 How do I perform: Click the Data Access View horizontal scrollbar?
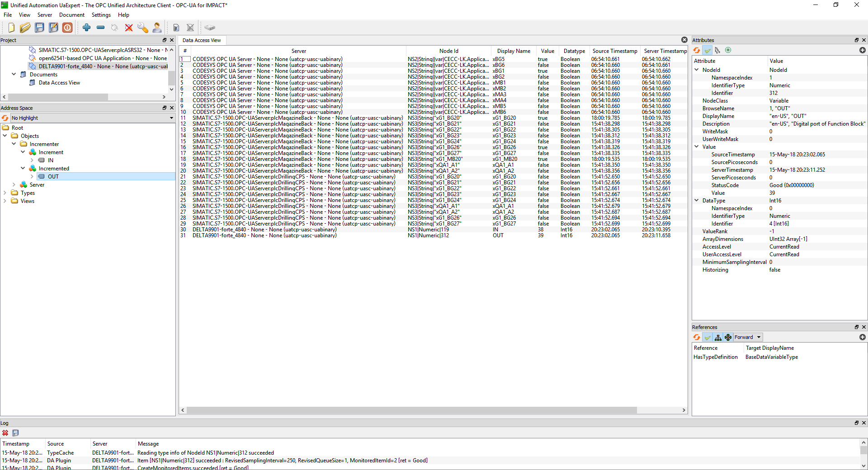tap(412, 410)
